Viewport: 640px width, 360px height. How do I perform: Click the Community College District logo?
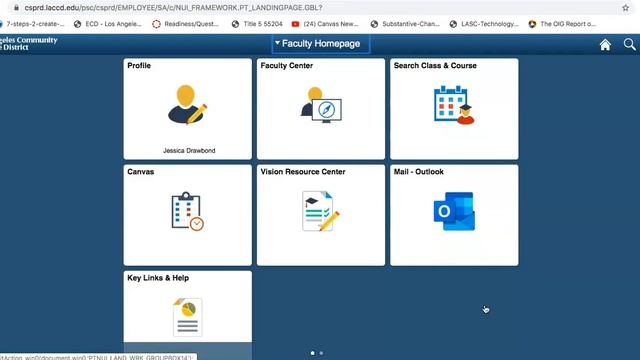point(29,44)
